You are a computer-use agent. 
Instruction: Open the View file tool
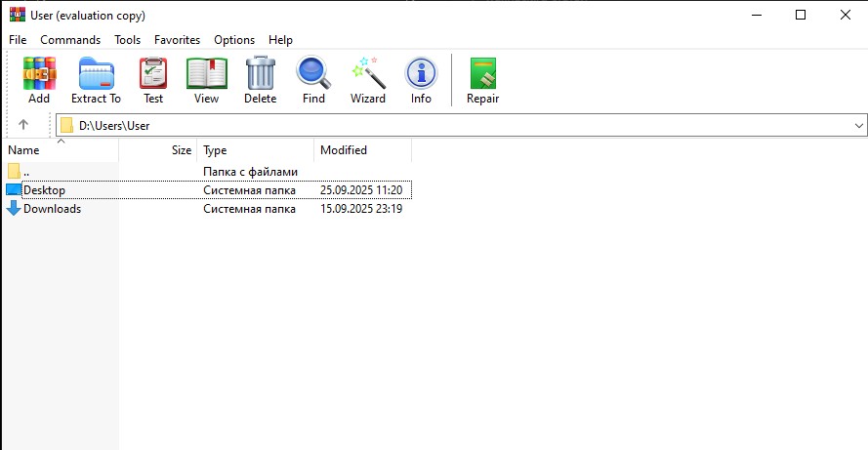pos(206,80)
